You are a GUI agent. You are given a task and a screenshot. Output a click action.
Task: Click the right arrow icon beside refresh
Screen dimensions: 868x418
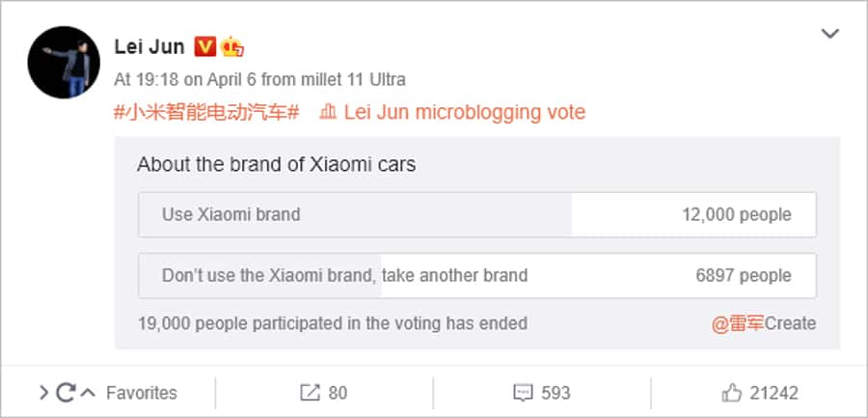(43, 393)
